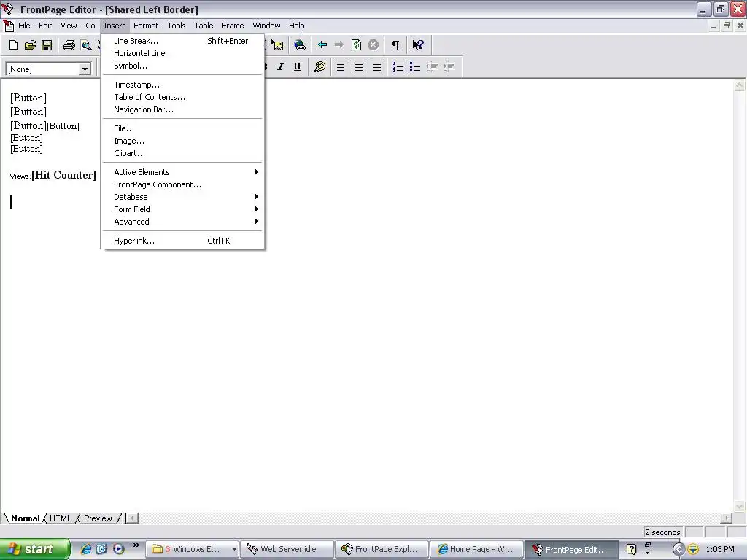The height and width of the screenshot is (560, 747).
Task: Open Print Preview with the magnifier icon
Action: 86,45
